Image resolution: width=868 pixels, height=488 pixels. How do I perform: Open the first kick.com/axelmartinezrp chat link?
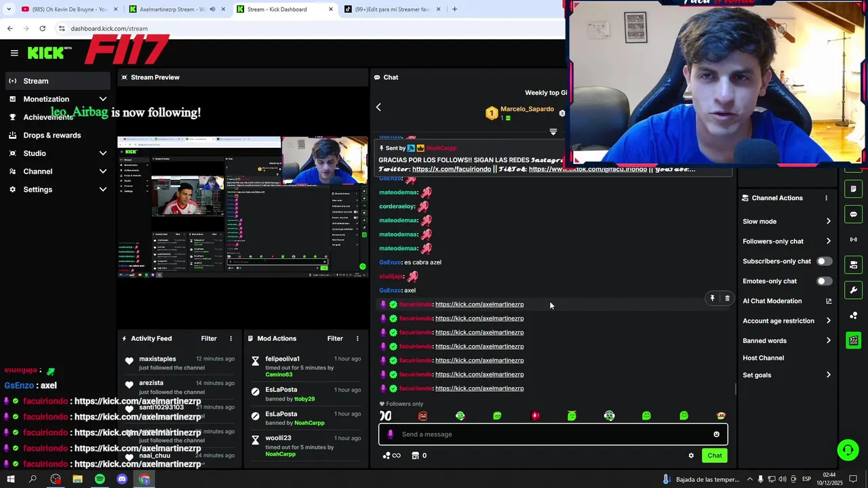click(x=479, y=304)
